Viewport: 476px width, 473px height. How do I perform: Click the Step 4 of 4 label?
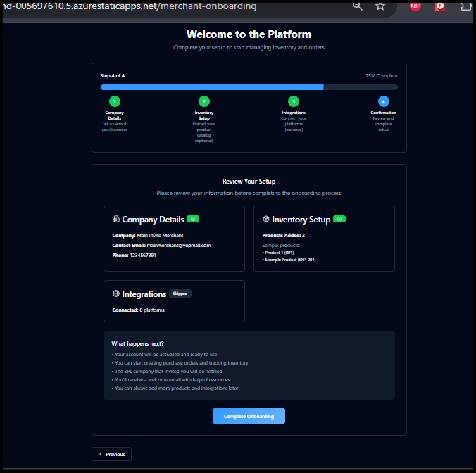click(x=113, y=75)
